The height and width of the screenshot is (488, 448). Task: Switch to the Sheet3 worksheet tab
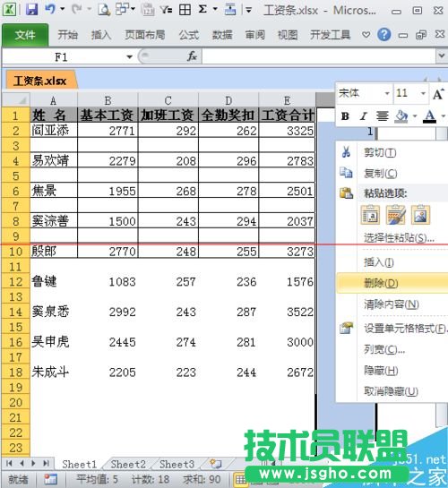point(177,464)
